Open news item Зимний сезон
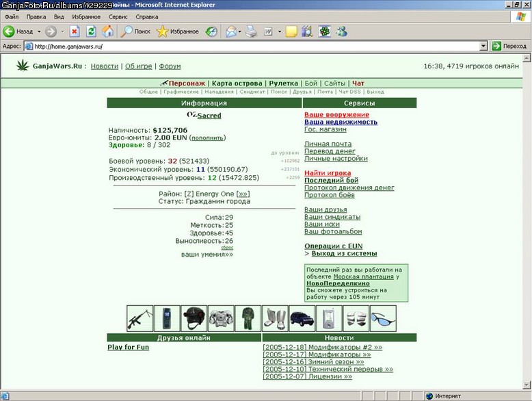The width and height of the screenshot is (532, 401). (313, 362)
